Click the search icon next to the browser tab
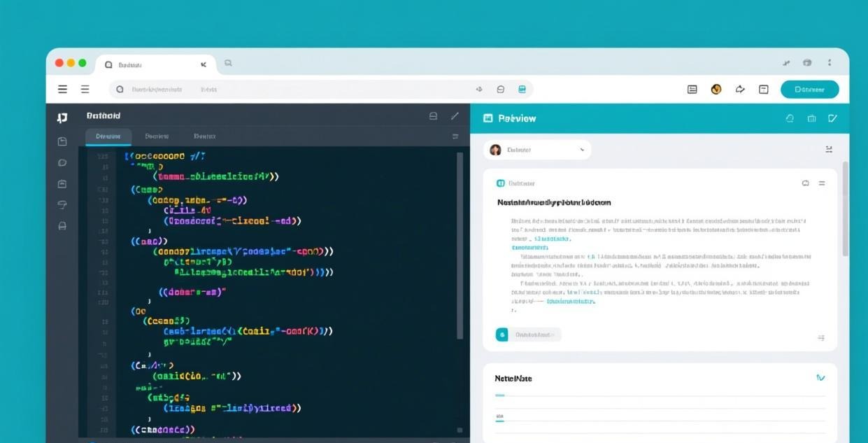 (x=228, y=63)
